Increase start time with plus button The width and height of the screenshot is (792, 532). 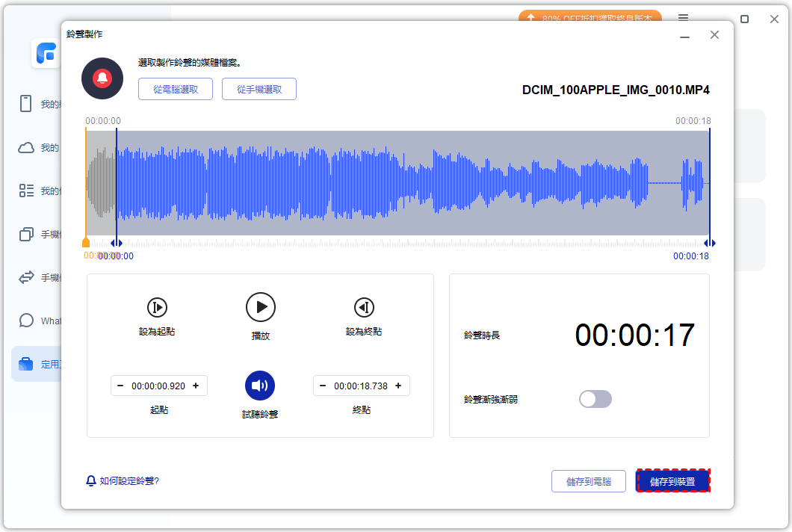(196, 386)
